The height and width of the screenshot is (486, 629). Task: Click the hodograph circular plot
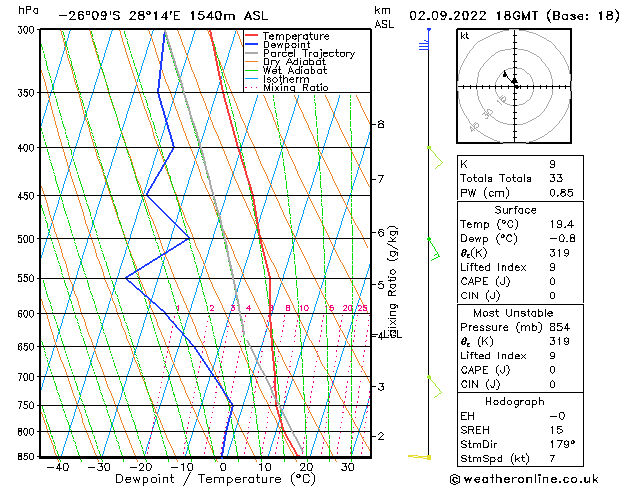click(514, 86)
